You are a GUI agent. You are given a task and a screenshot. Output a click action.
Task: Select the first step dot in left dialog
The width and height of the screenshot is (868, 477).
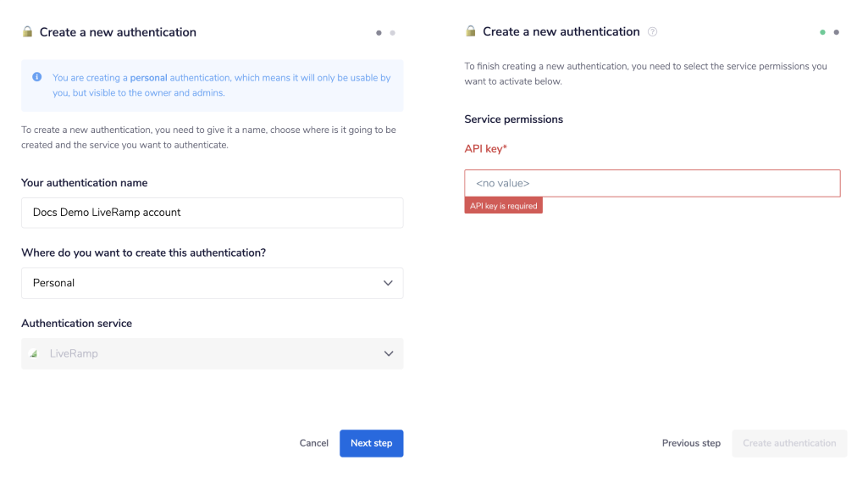tap(379, 33)
